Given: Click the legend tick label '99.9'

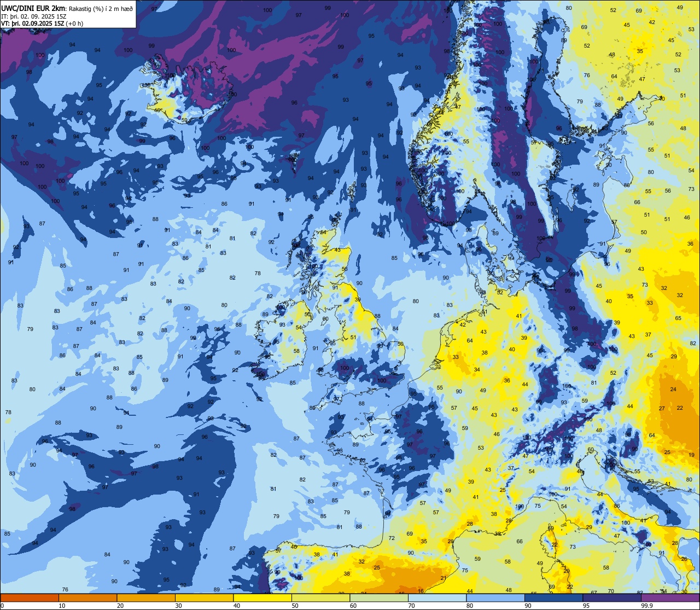Looking at the screenshot, I should click(x=647, y=606).
